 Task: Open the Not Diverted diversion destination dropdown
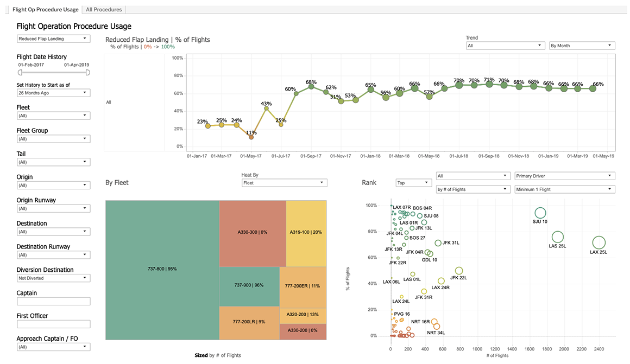point(53,278)
